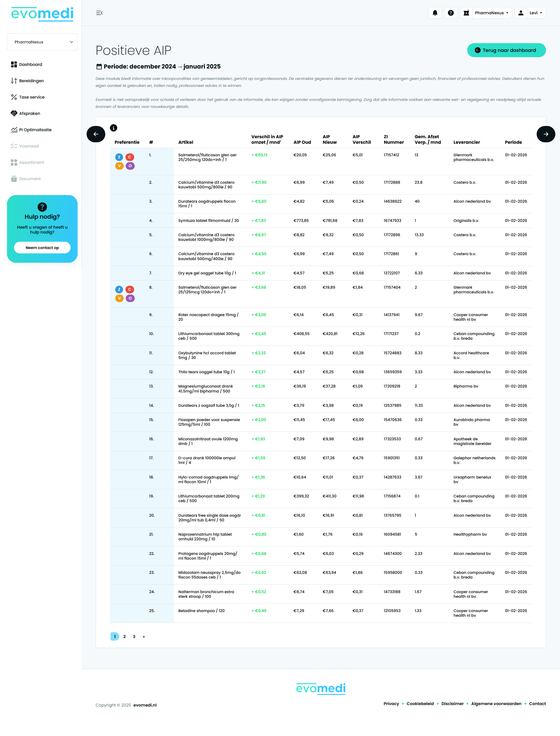Open the help question mark icon

451,13
